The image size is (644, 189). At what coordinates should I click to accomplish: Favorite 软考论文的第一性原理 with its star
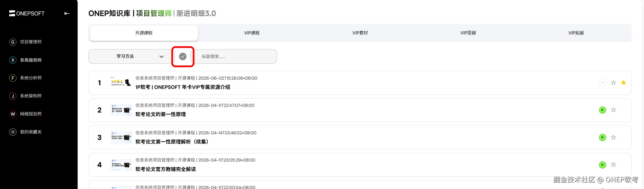click(613, 110)
